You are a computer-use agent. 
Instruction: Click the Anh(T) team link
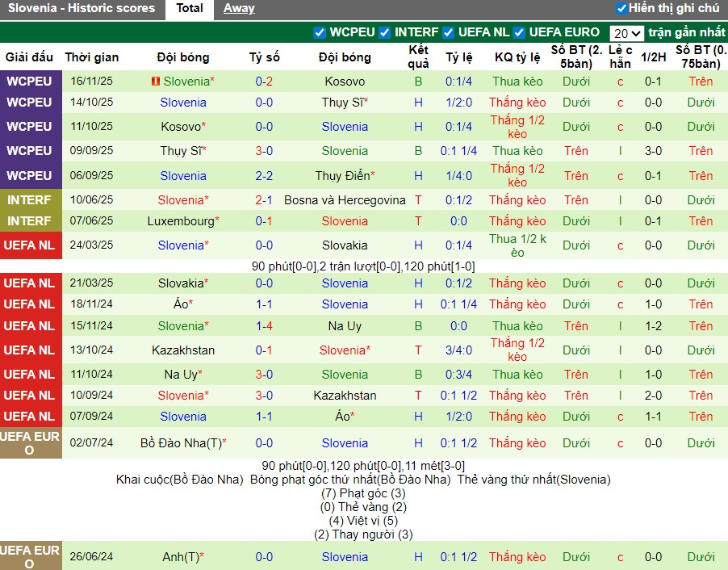(x=183, y=556)
